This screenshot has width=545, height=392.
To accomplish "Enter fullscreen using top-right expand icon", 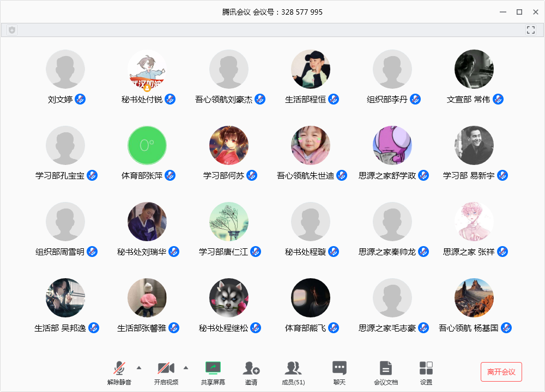I will pos(531,30).
